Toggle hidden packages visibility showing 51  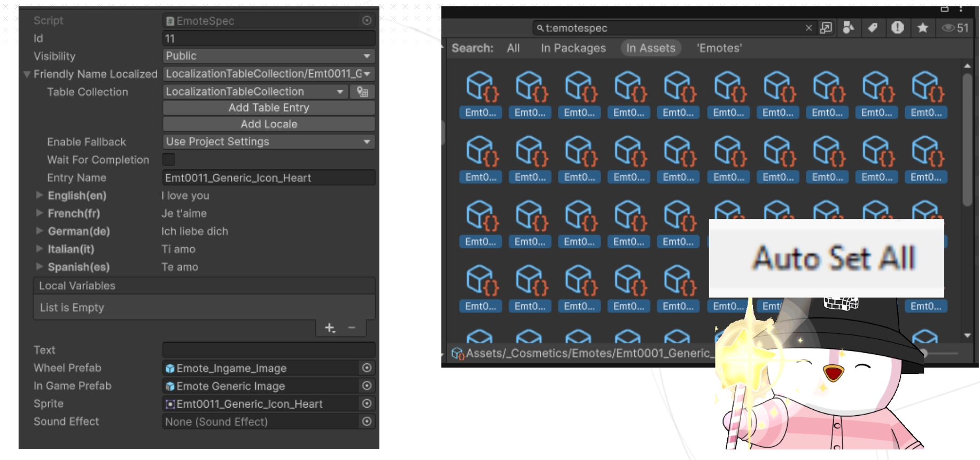coord(955,28)
